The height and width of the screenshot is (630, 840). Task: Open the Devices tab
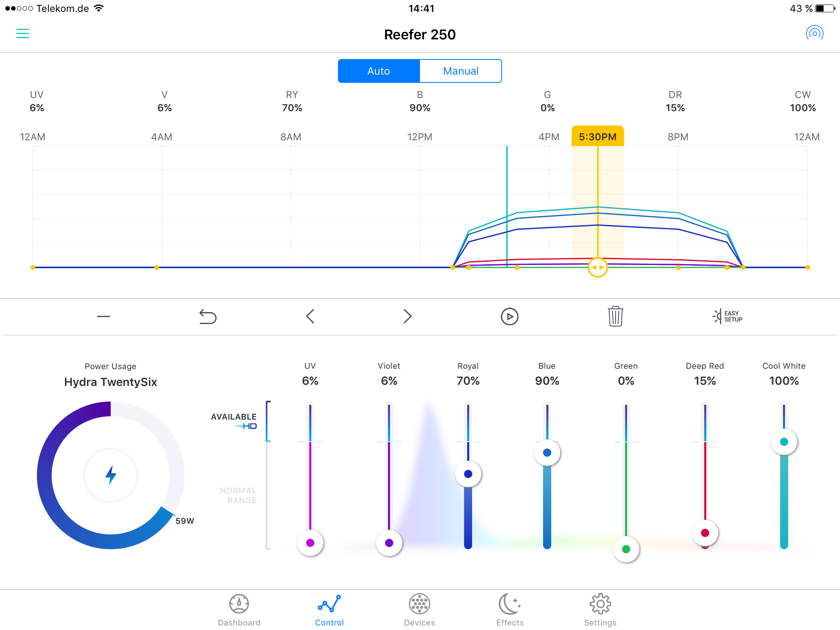[419, 610]
